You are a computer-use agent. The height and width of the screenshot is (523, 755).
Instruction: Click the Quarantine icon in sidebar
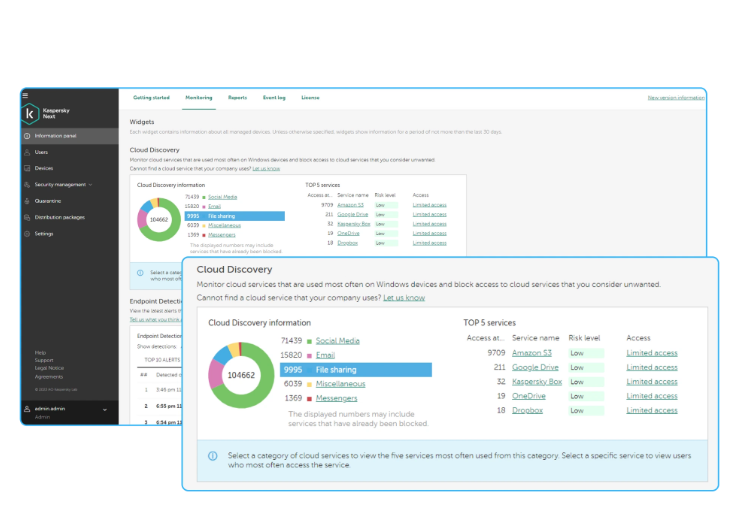[27, 200]
